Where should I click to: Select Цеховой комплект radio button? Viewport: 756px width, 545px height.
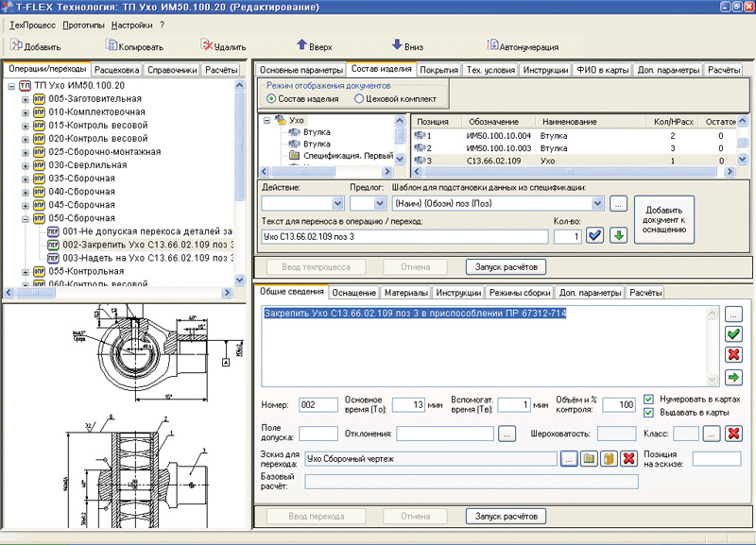pos(359,99)
